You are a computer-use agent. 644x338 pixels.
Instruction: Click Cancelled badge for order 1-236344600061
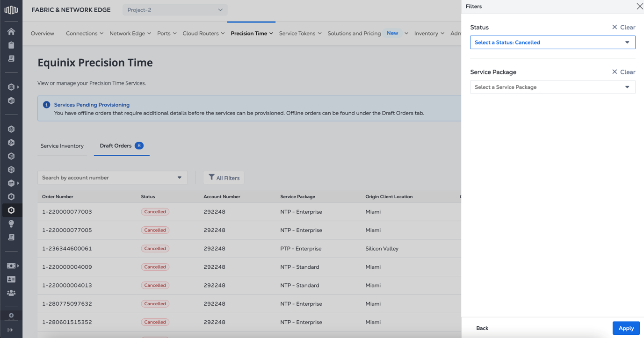[x=155, y=249]
